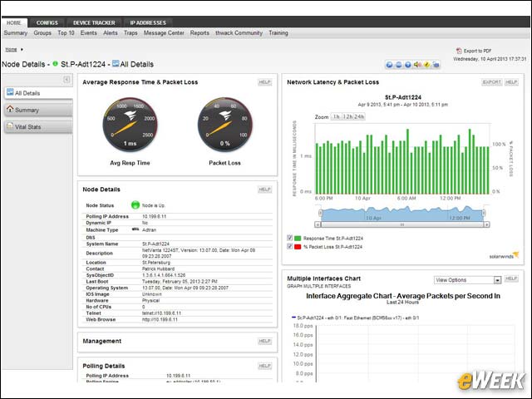Image resolution: width=532 pixels, height=399 pixels.
Task: Click the Home breadcrumb link
Action: 11,50
